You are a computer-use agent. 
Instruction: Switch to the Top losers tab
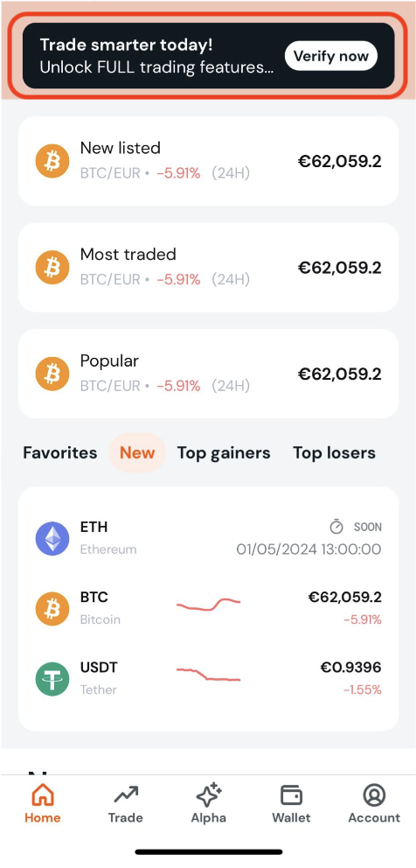[334, 453]
